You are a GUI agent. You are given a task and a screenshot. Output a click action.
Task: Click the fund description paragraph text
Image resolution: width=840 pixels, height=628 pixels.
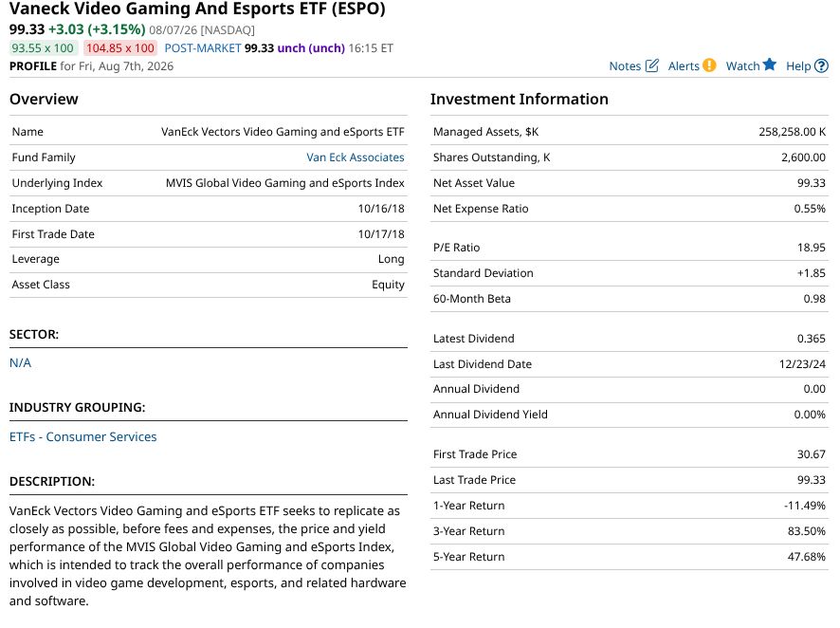(x=208, y=556)
